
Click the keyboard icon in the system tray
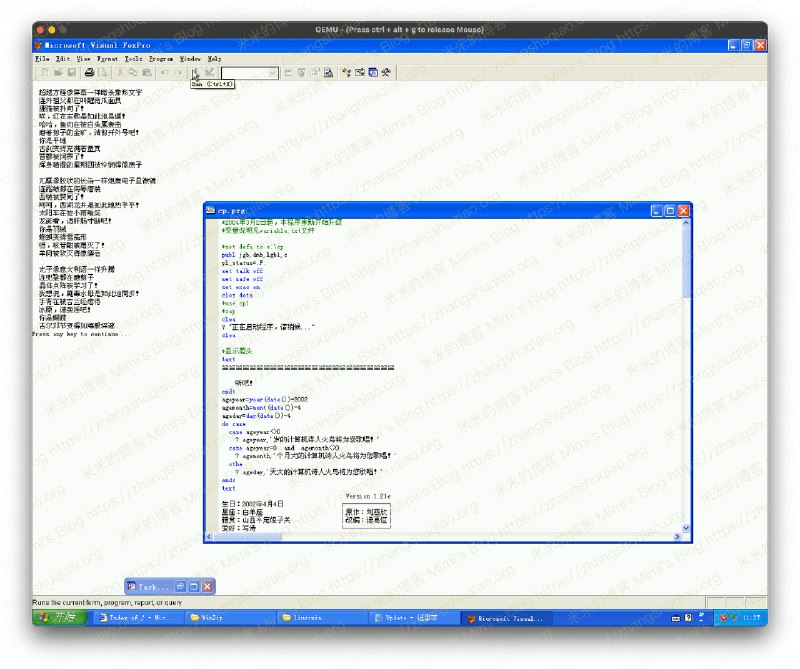click(676, 618)
